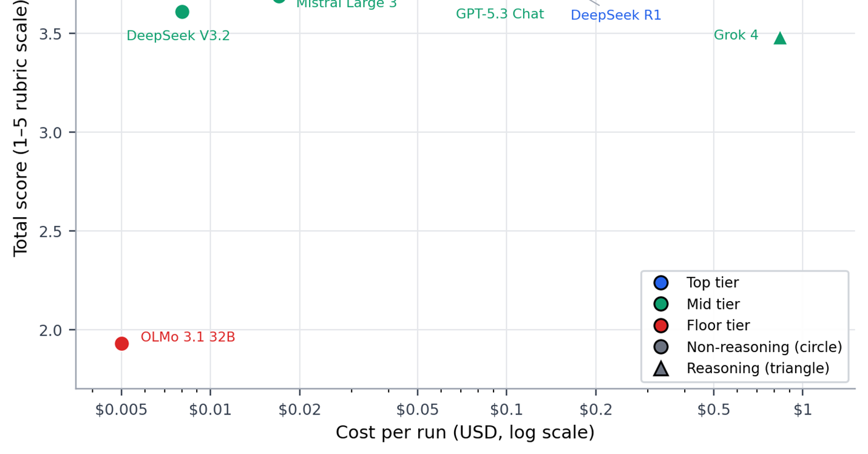868x454 pixels.
Task: Select the "Mistral Large 3" point label
Action: click(x=347, y=4)
